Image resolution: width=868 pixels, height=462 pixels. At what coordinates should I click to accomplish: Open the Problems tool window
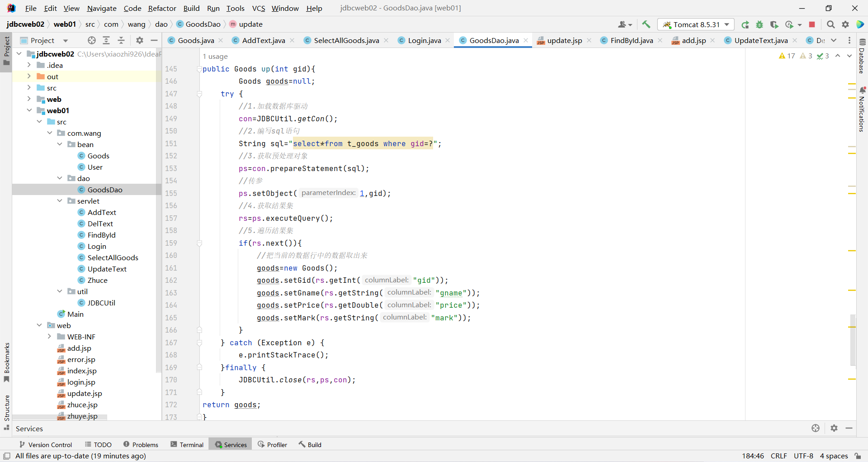[141, 445]
